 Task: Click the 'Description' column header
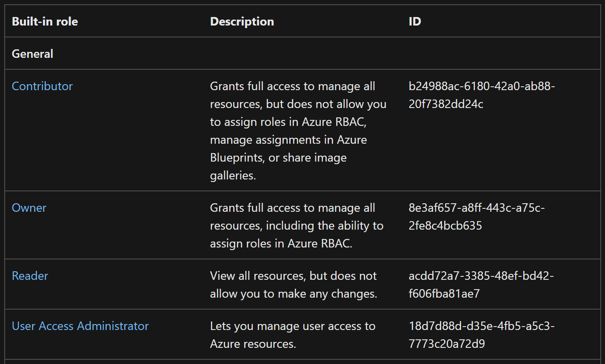click(242, 22)
